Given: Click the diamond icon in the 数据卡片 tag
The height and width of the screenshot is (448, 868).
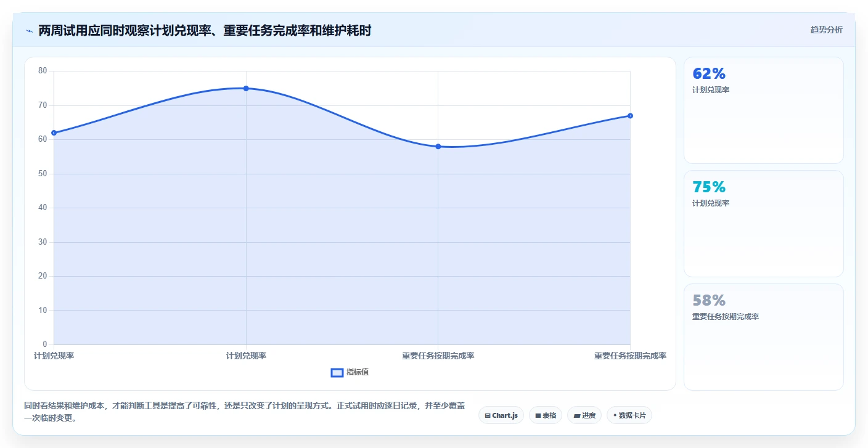Looking at the screenshot, I should (x=615, y=415).
